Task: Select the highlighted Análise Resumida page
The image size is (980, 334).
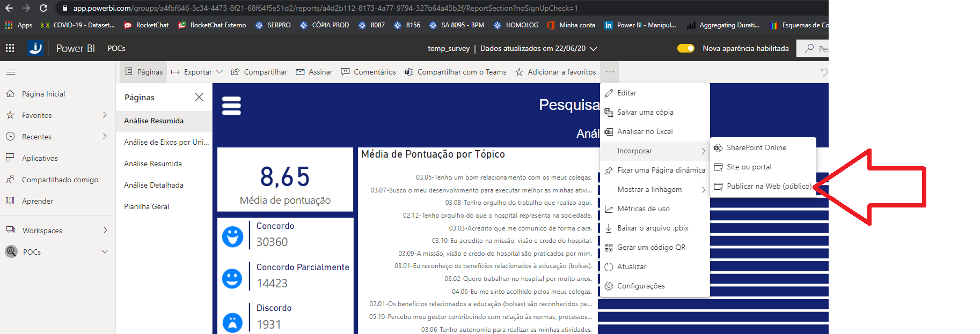Action: pyautogui.click(x=164, y=121)
